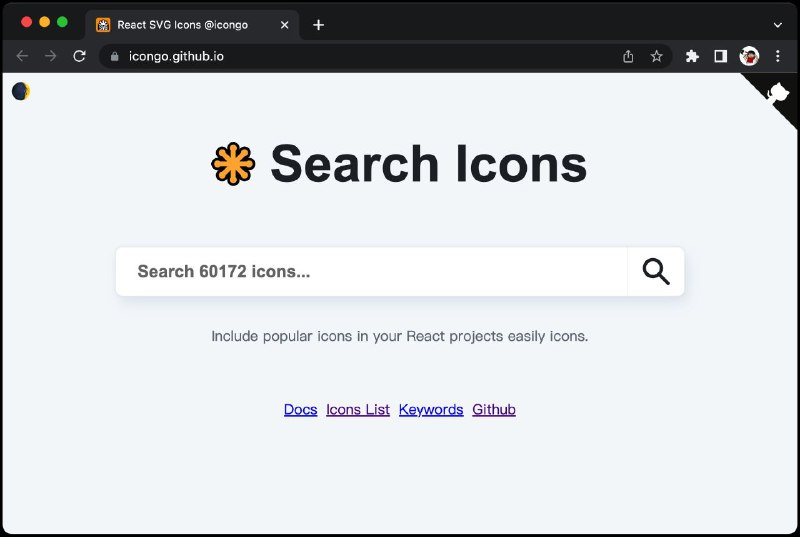The image size is (800, 537).
Task: Open the Keywords link
Action: (431, 410)
